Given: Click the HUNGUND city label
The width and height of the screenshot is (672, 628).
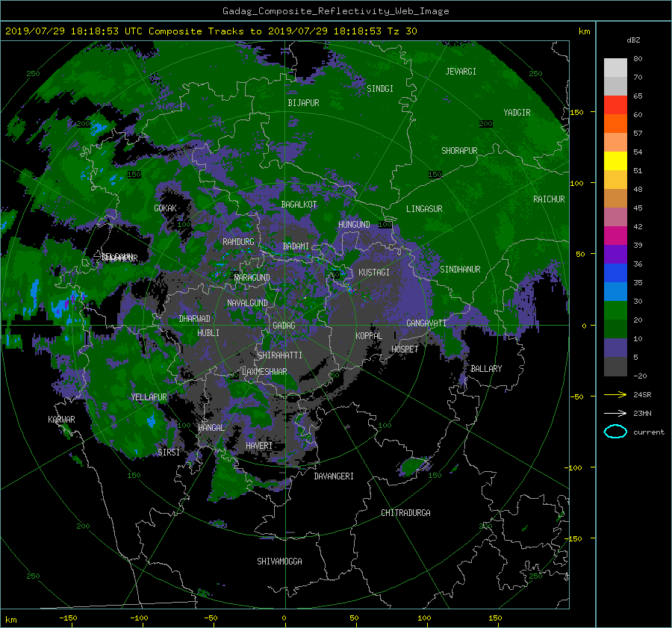Looking at the screenshot, I should click(354, 225).
